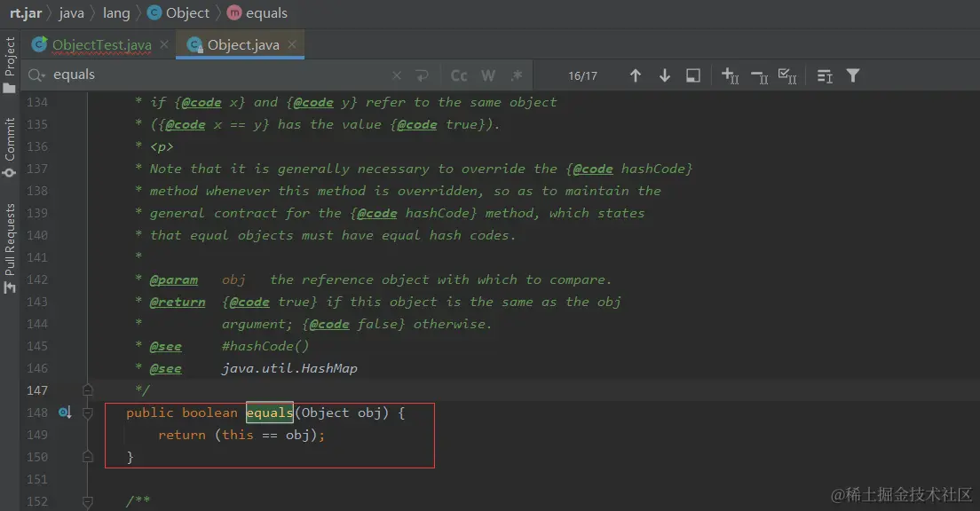The height and width of the screenshot is (511, 980).
Task: Click the equals method breadcrumb
Action: pos(257,13)
